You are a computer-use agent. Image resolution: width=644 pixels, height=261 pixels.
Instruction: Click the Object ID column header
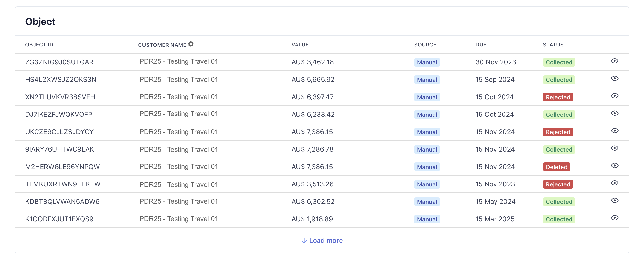[39, 45]
